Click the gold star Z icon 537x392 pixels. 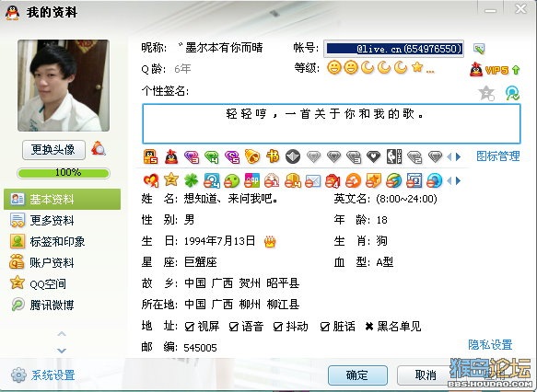(171, 179)
